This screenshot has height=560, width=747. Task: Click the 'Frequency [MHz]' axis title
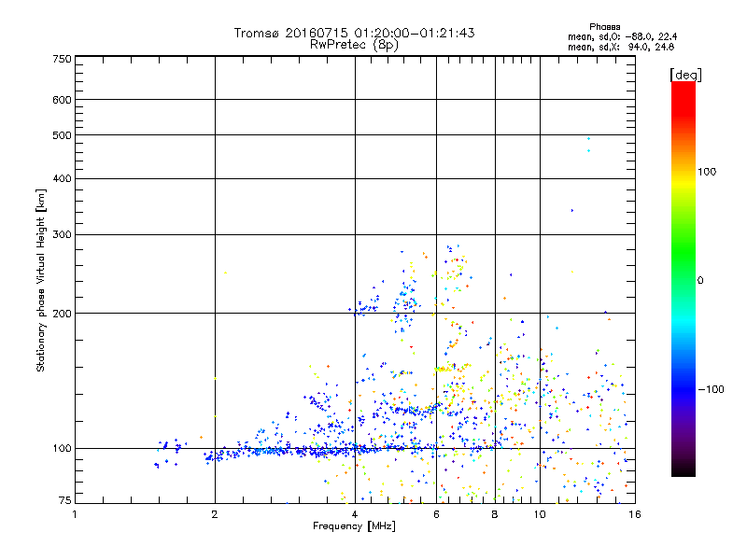355,526
